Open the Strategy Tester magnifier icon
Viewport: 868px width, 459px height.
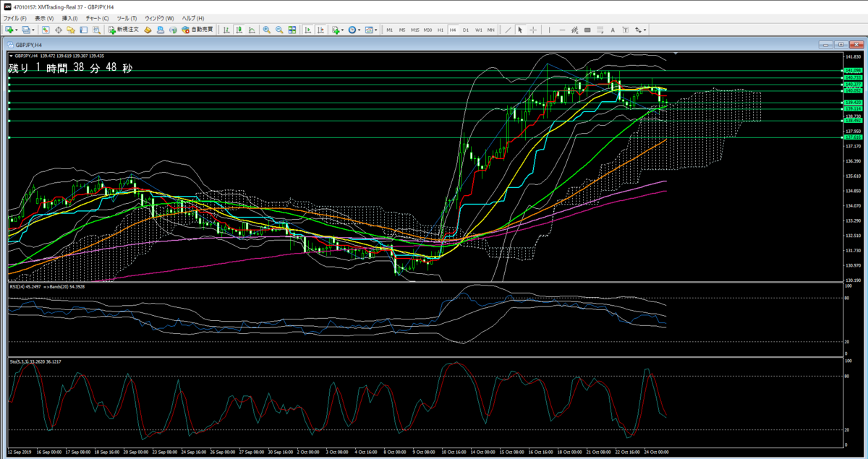(x=96, y=30)
